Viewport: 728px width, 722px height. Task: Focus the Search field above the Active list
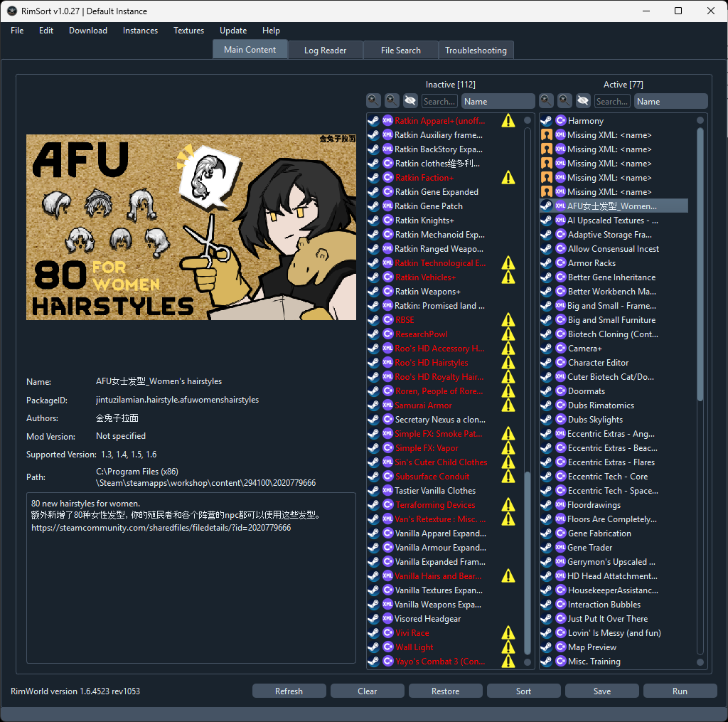point(612,101)
